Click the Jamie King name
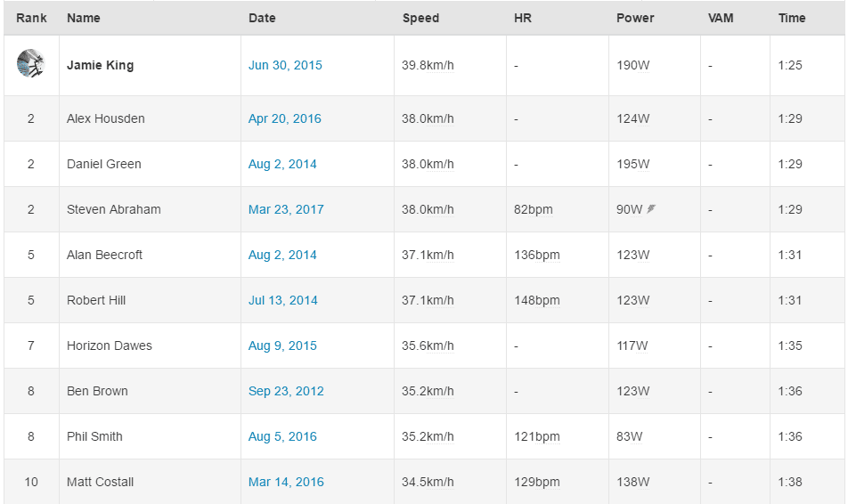 (x=100, y=65)
